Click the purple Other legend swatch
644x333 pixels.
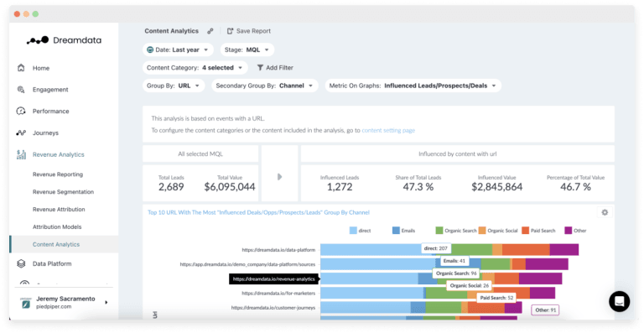pyautogui.click(x=569, y=231)
